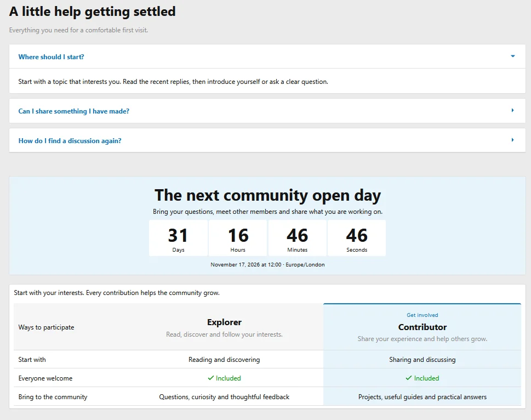
Task: Click 'Questions, curiosity and thoughtful feedback' cell
Action: pyautogui.click(x=224, y=396)
